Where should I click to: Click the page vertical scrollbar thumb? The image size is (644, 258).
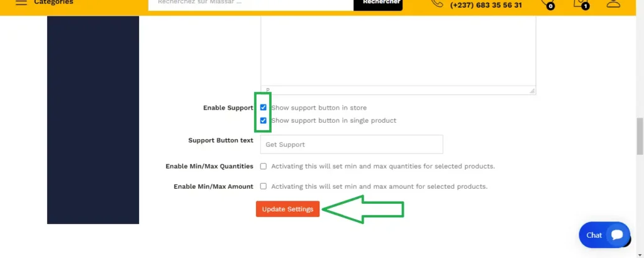[640, 135]
